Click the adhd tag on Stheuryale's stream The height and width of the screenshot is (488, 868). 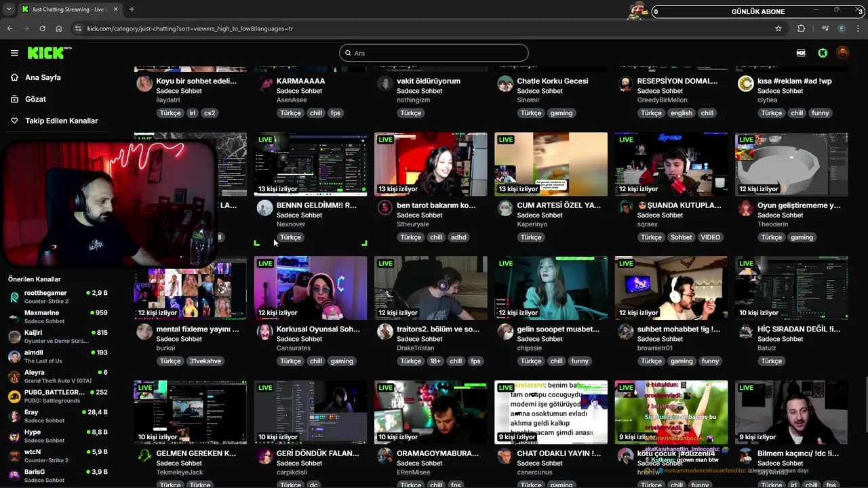(x=458, y=237)
